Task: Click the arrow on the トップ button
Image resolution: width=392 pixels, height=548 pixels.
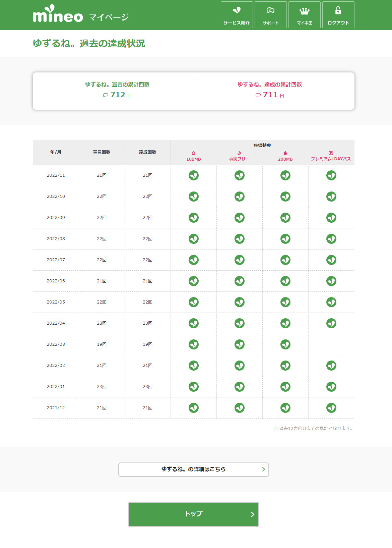Action: (252, 514)
